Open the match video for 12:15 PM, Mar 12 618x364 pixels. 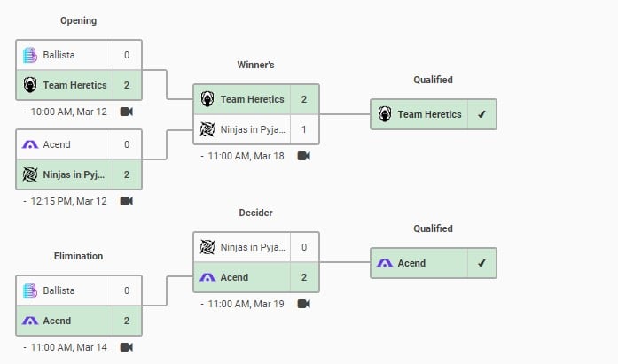tap(126, 201)
